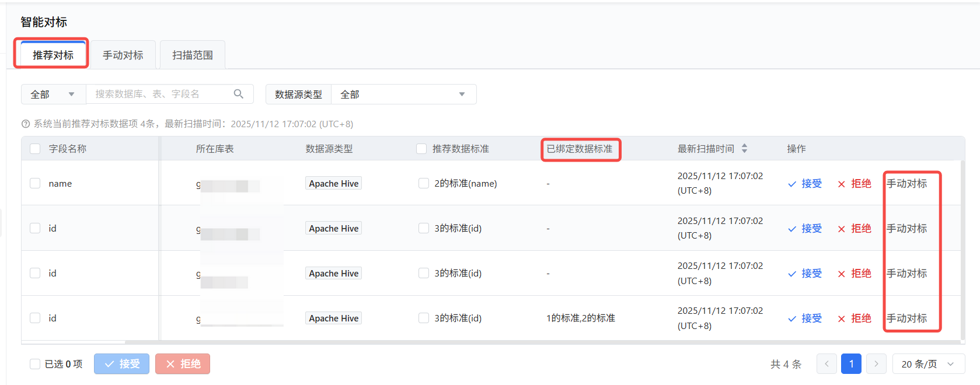Screen dimensions: 980x385
Task: Open the 全部 search scope dropdown
Action: tap(53, 94)
